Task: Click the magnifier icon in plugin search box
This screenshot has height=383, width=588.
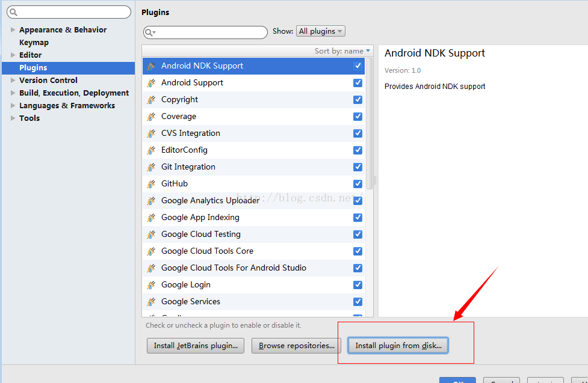Action: [x=150, y=32]
